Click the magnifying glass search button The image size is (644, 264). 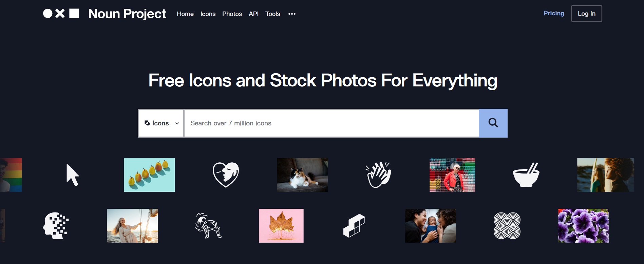(x=493, y=123)
